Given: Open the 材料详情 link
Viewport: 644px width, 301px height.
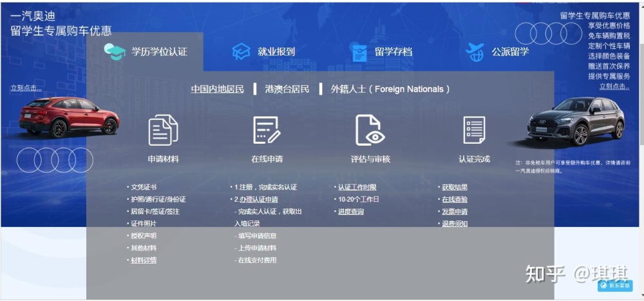Looking at the screenshot, I should [144, 260].
